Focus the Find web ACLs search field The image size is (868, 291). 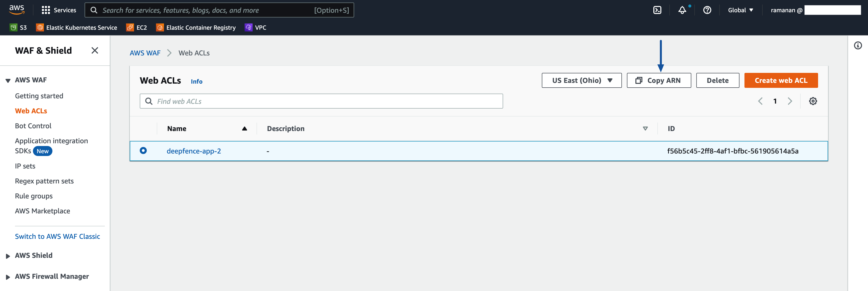pos(321,101)
